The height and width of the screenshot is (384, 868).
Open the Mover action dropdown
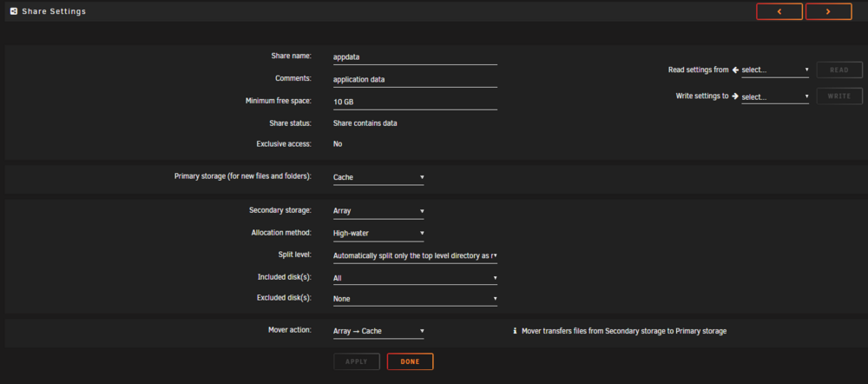pos(378,331)
